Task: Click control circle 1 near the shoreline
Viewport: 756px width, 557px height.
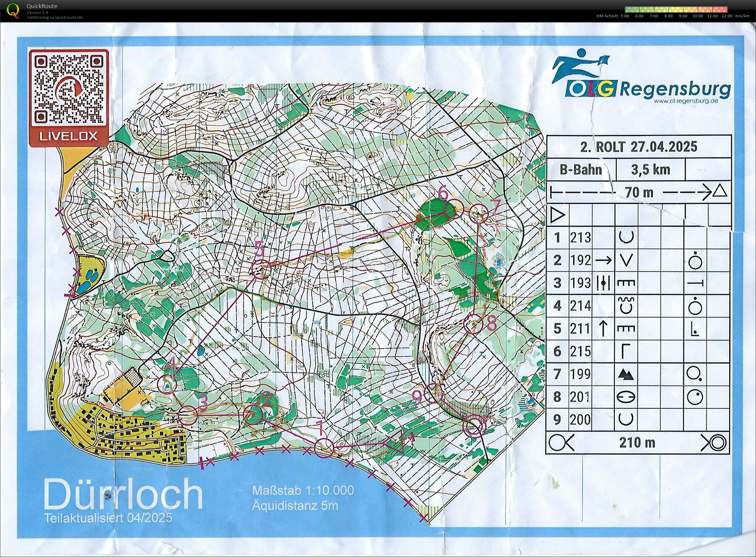Action: [323, 448]
